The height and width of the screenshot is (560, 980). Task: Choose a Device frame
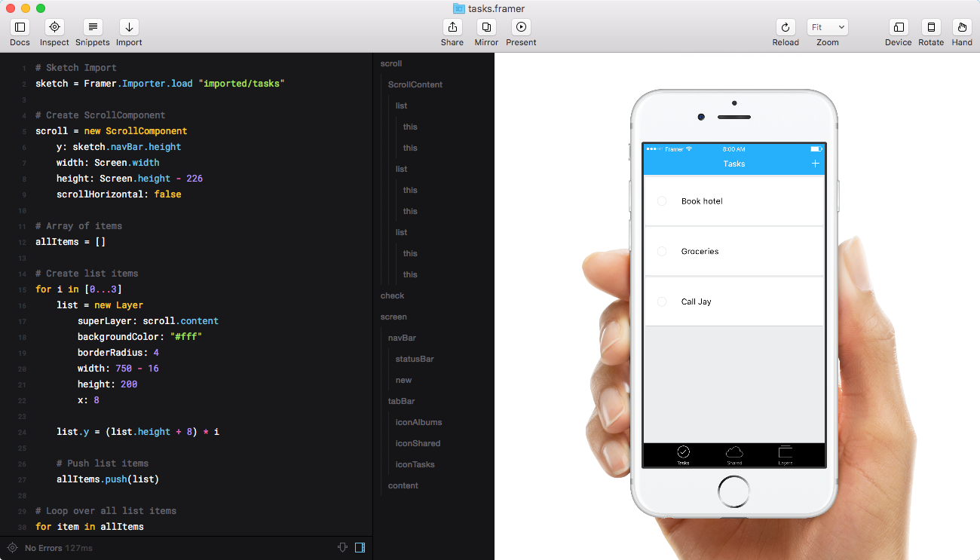(899, 27)
